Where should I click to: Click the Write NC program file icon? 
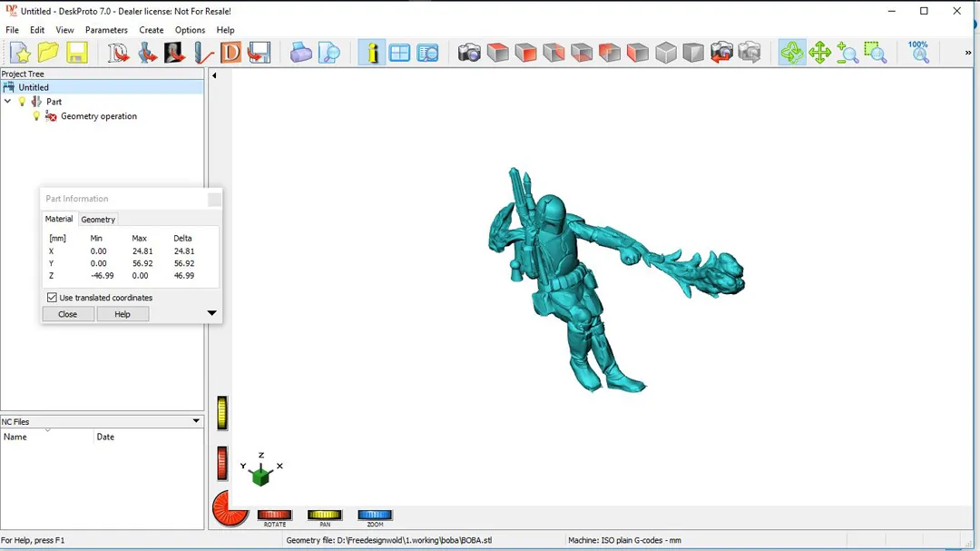pyautogui.click(x=259, y=53)
